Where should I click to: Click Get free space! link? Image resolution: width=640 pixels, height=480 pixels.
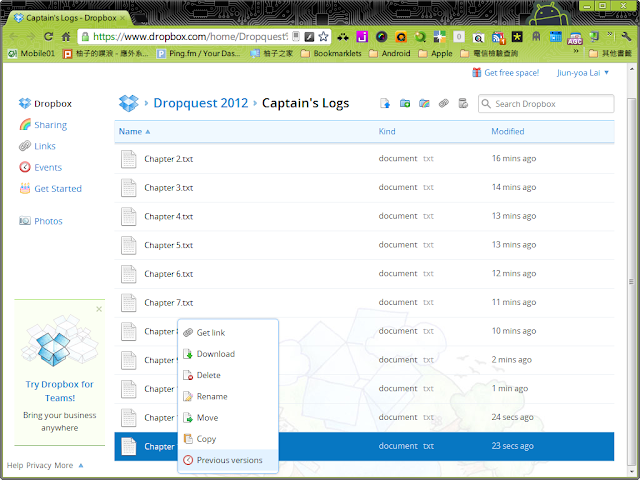coord(511,73)
